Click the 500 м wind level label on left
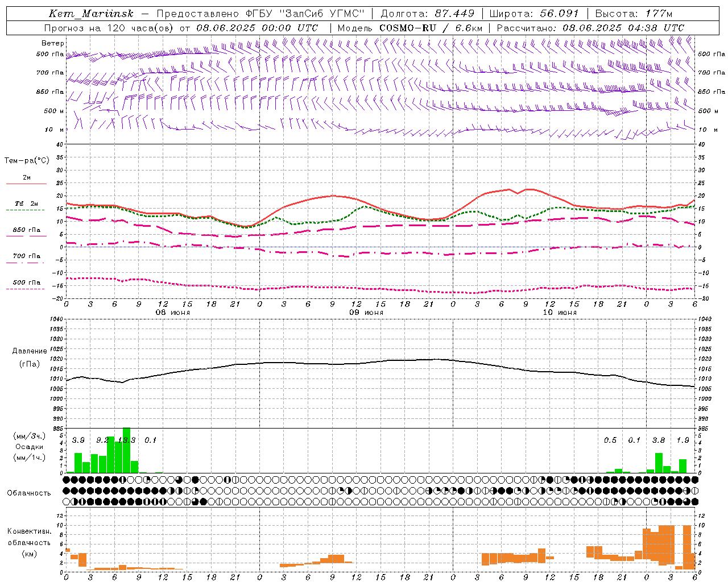 click(x=55, y=111)
